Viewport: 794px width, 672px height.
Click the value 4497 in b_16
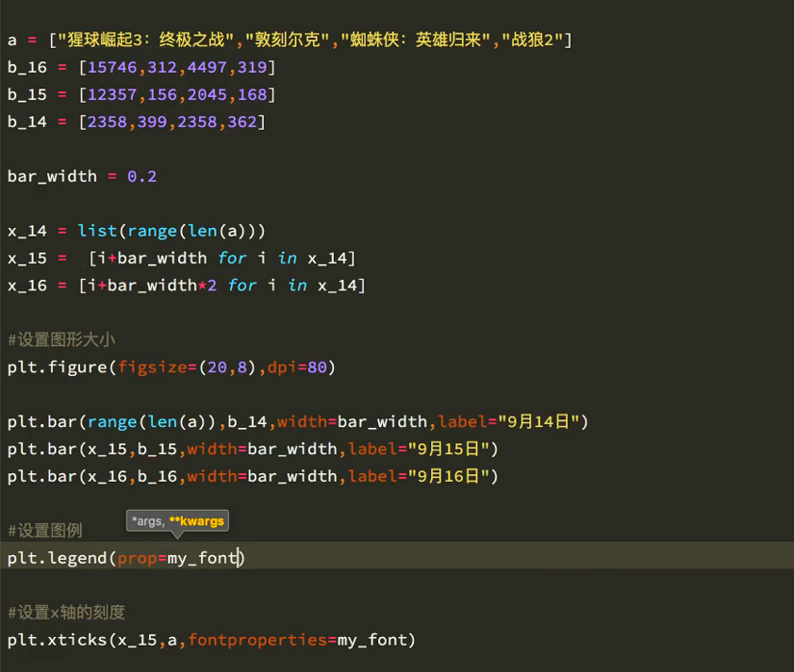(207, 67)
